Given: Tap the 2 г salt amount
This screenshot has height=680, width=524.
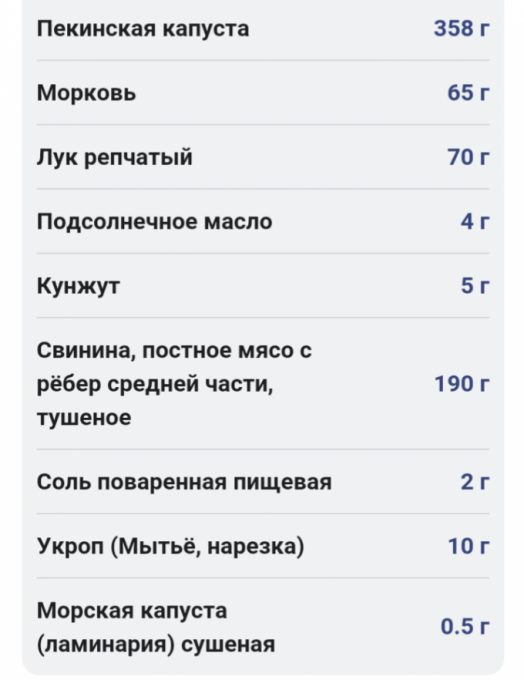Looking at the screenshot, I should [475, 481].
